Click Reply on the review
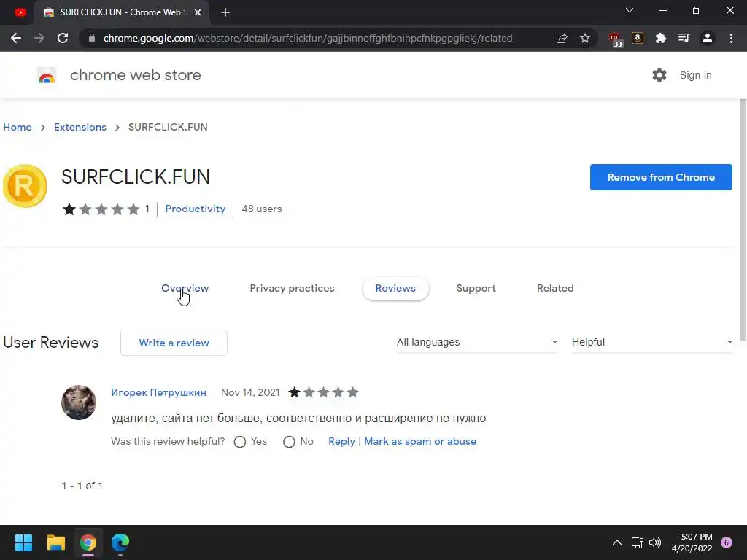The width and height of the screenshot is (747, 560). click(x=341, y=441)
